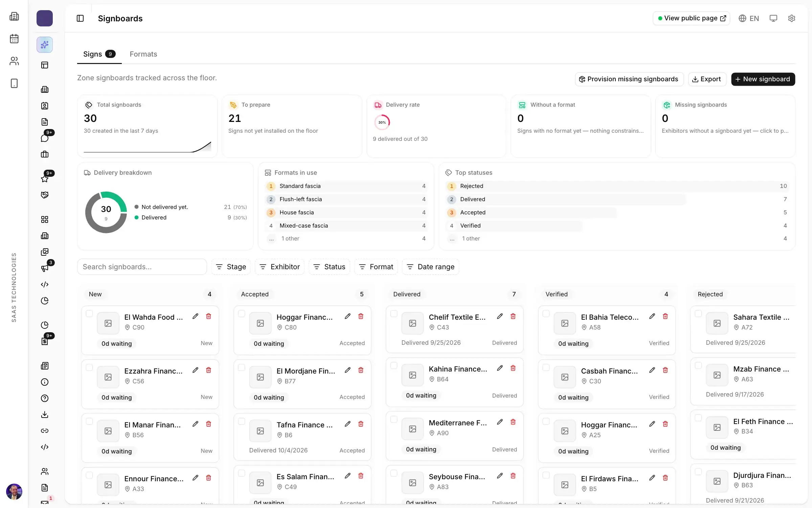Open the settings gear icon in header
812x508 pixels.
tap(791, 18)
